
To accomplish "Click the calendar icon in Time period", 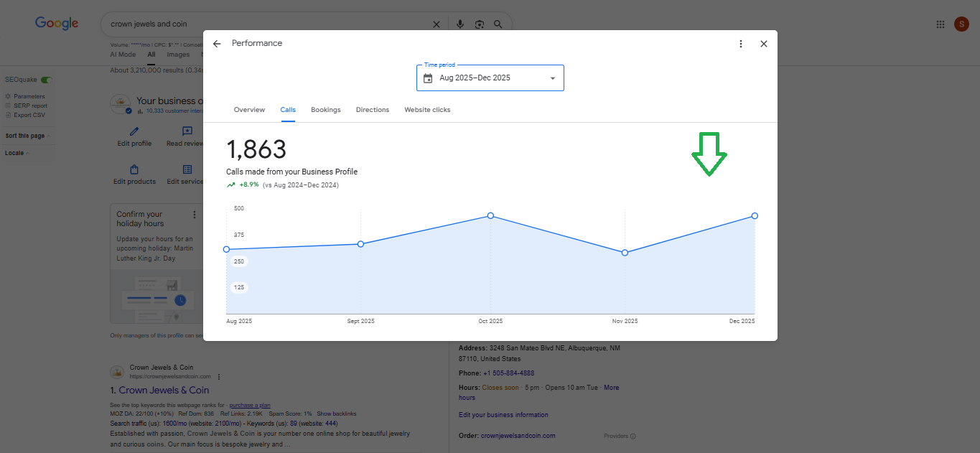I will tap(428, 78).
